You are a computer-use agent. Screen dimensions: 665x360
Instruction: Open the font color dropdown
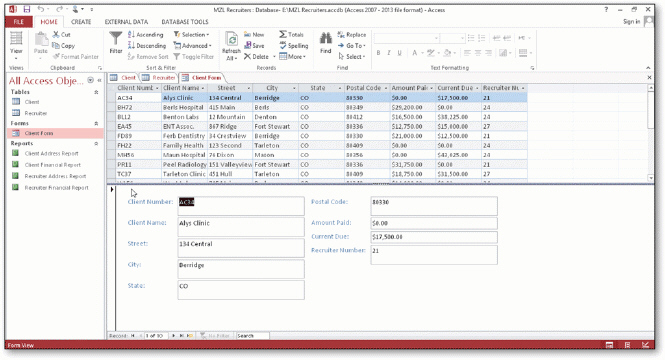click(422, 53)
